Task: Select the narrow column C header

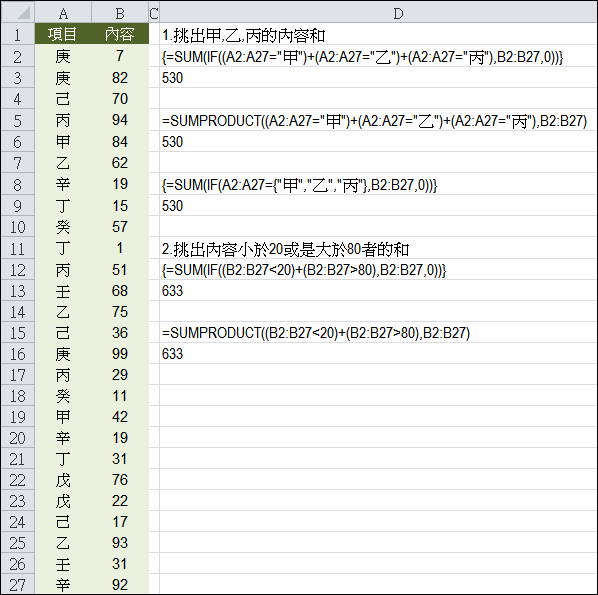Action: 154,13
